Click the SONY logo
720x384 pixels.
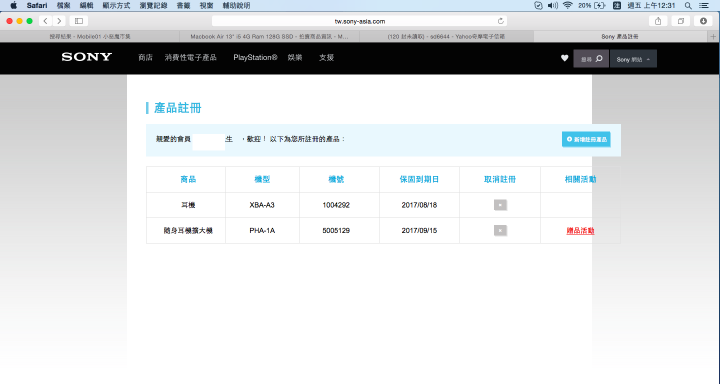[87, 57]
